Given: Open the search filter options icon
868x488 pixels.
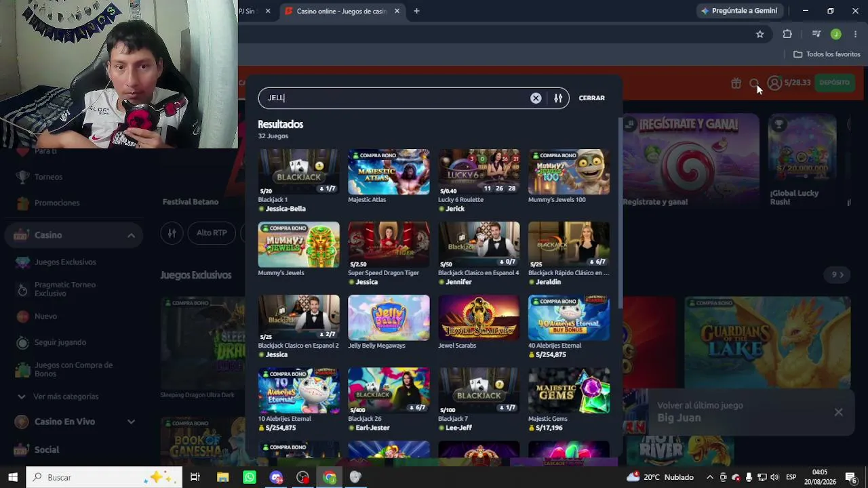Looking at the screenshot, I should [x=558, y=98].
